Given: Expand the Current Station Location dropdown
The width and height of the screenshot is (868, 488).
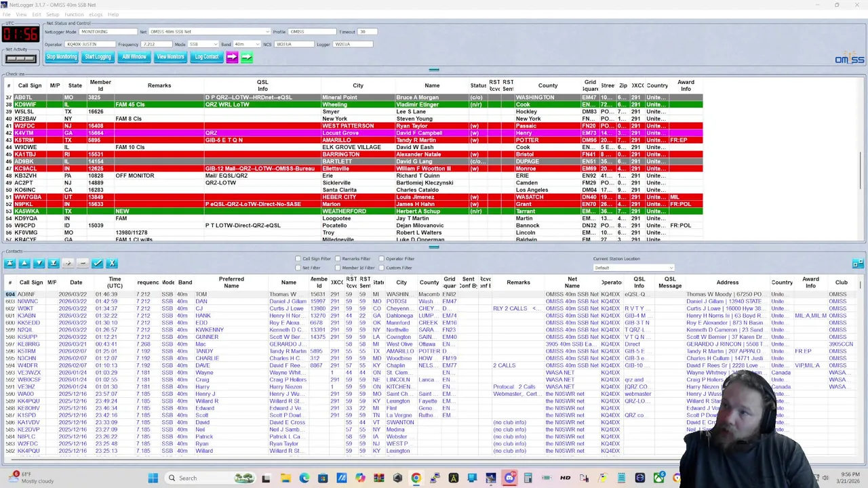Looking at the screenshot, I should point(671,268).
